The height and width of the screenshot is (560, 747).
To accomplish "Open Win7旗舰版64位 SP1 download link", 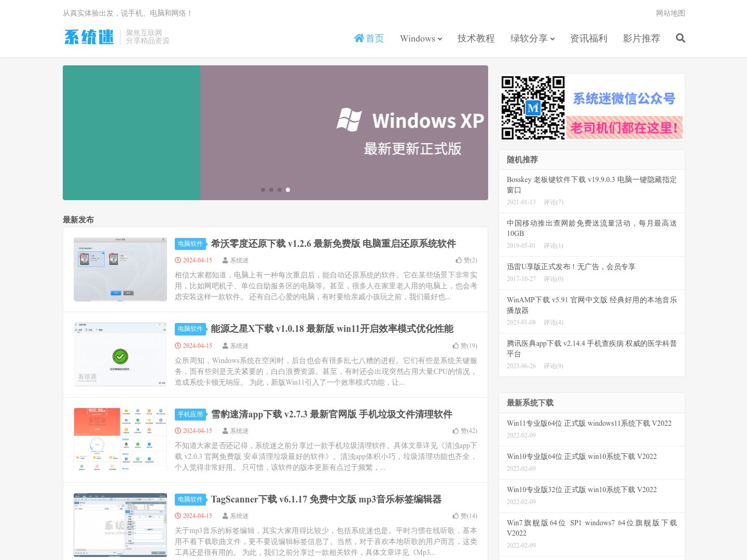I will (591, 528).
